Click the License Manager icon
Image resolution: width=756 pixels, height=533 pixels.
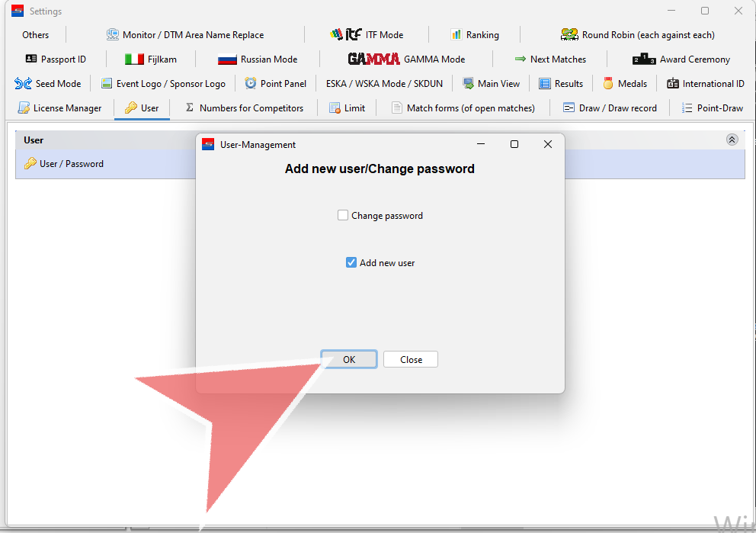tap(24, 108)
